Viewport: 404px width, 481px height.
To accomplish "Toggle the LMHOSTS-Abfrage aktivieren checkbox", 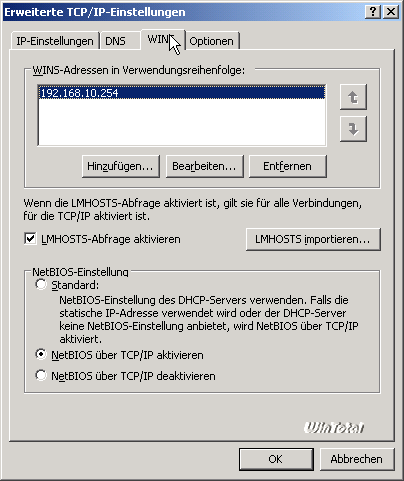I will coord(30,239).
